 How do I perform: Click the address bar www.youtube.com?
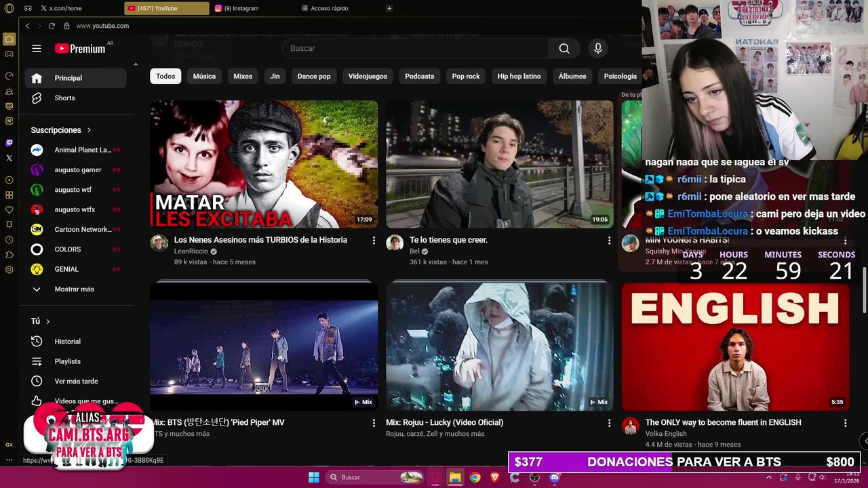coord(102,26)
